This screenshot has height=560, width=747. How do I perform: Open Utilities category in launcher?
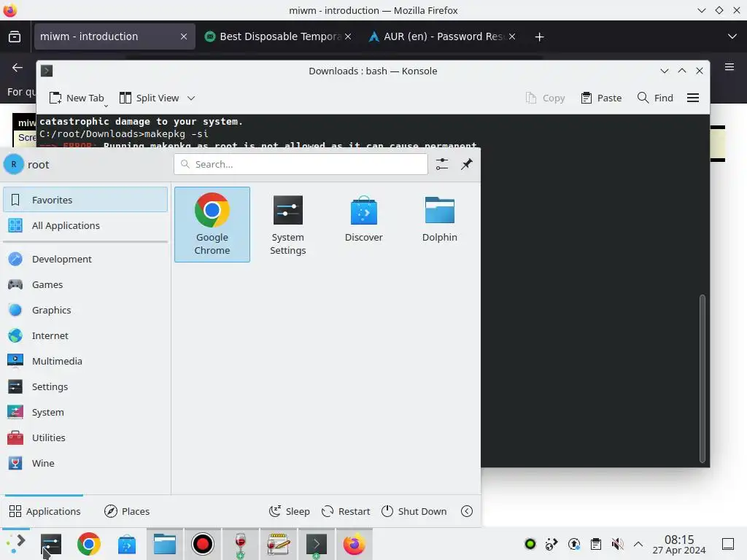click(85, 437)
